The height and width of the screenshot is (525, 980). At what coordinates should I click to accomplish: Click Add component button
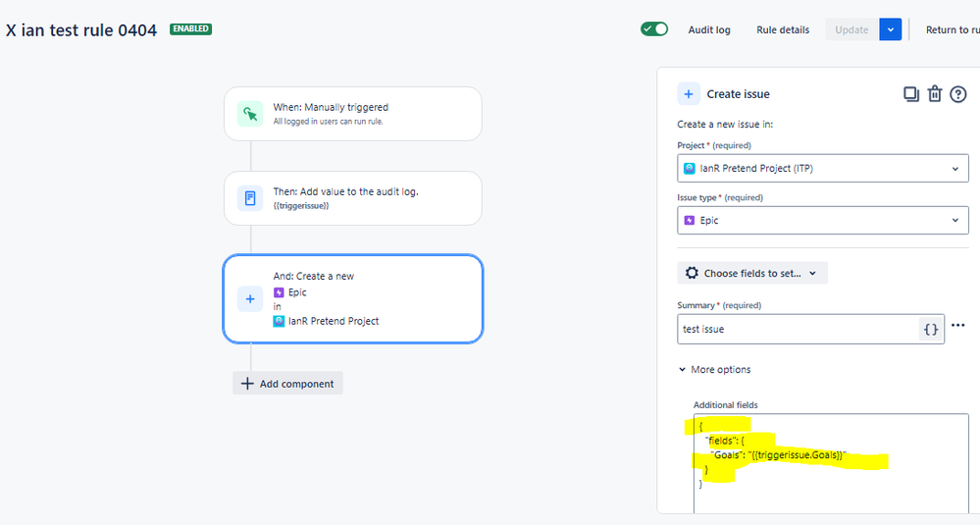tap(287, 383)
